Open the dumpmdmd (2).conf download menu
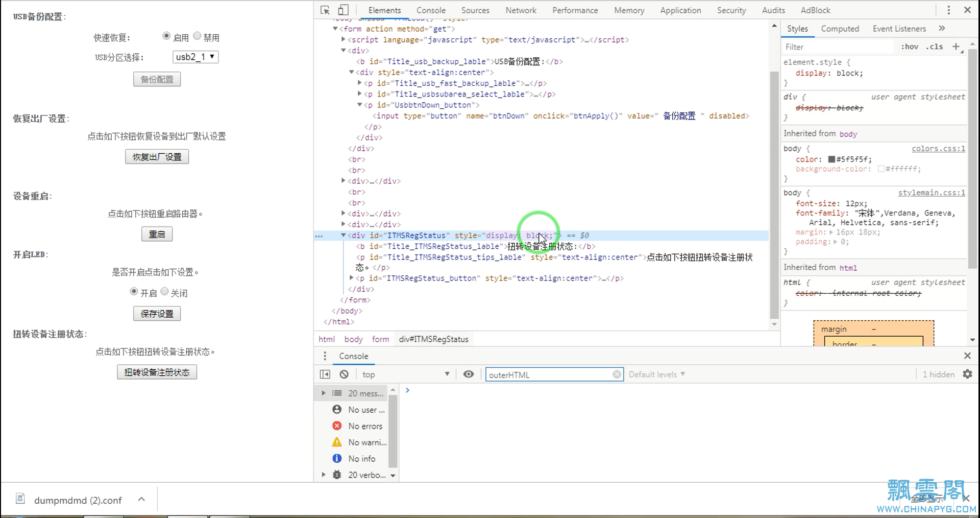The height and width of the screenshot is (518, 980). pyautogui.click(x=141, y=500)
